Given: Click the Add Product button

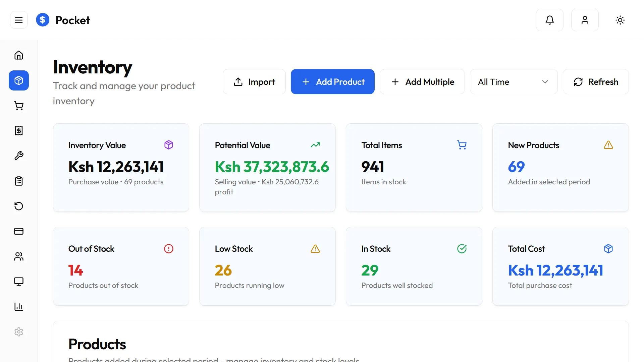Looking at the screenshot, I should coord(332,82).
